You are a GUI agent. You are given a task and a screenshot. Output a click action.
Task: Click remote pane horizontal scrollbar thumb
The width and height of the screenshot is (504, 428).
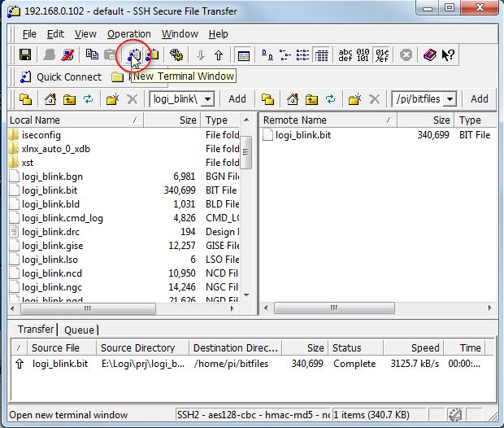[x=334, y=308]
